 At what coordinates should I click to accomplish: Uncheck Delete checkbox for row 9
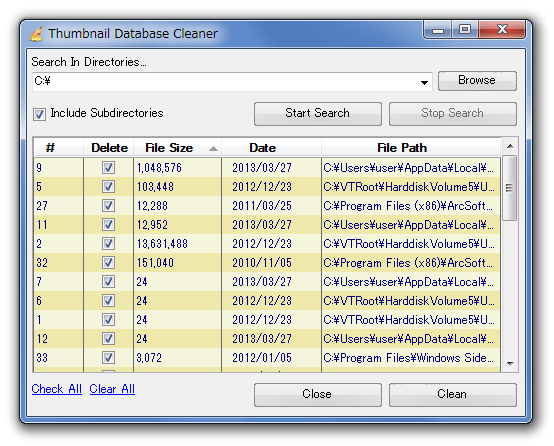[108, 168]
